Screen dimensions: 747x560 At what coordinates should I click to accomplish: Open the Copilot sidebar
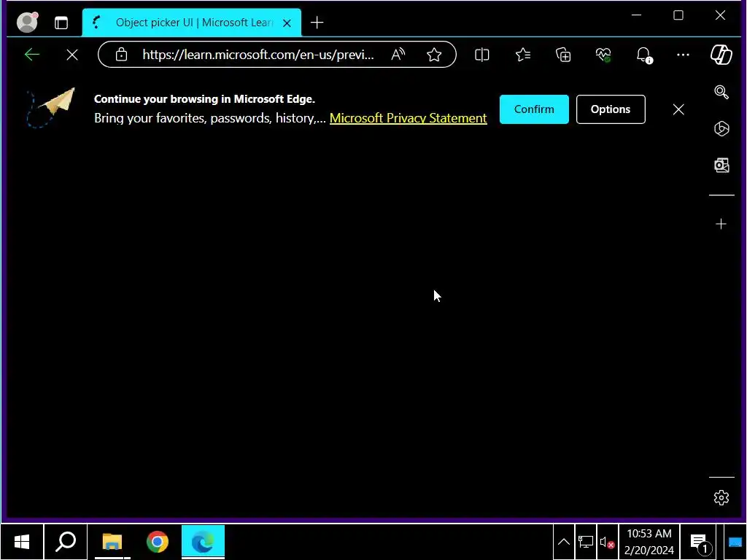[721, 54]
